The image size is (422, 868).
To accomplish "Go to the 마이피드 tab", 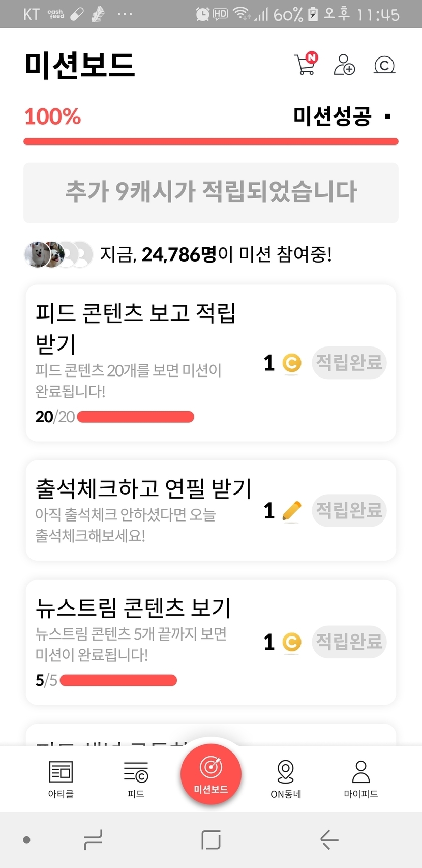I will (360, 779).
